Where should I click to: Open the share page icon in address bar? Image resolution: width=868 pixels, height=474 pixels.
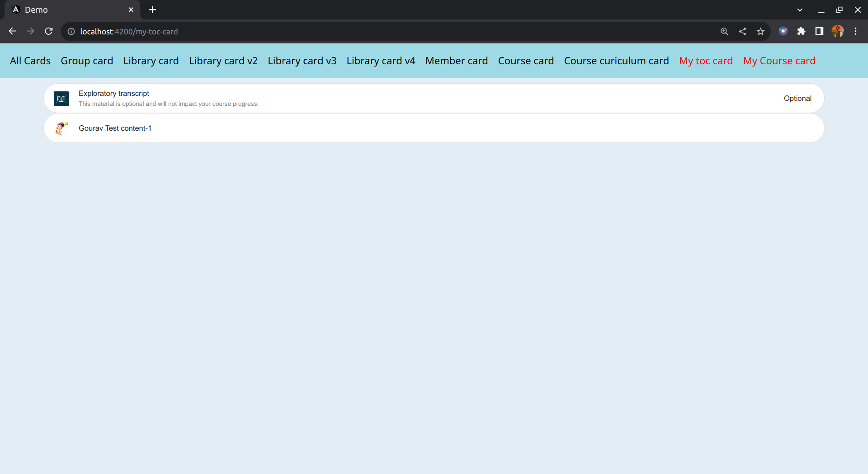(742, 31)
